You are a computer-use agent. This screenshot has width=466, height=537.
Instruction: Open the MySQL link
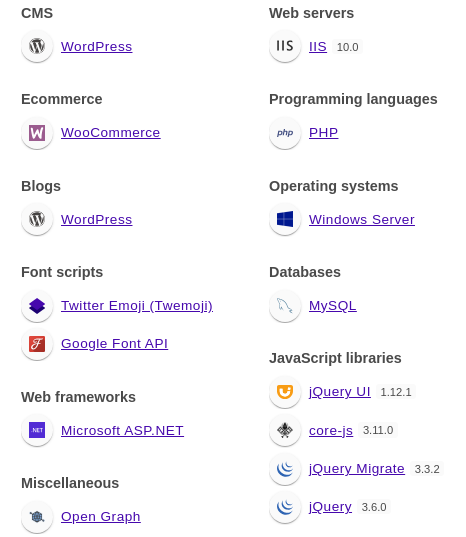pos(332,305)
